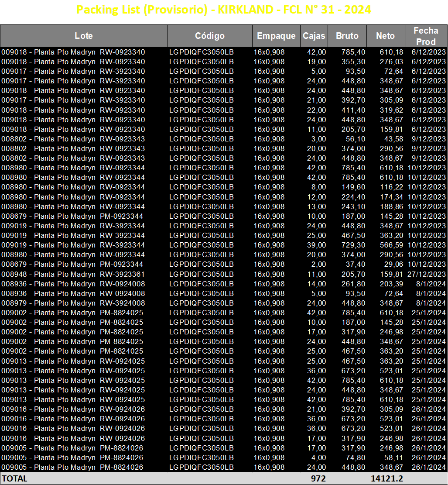Click the Packing List title text

pyautogui.click(x=223, y=10)
